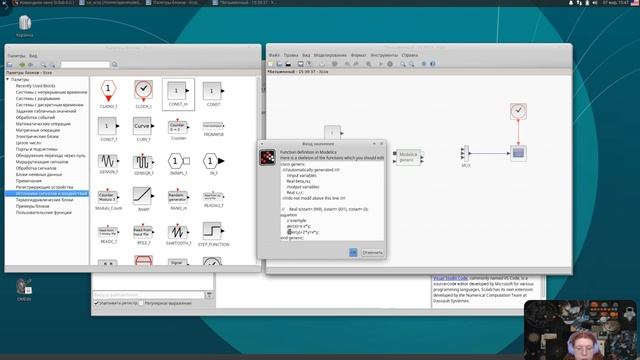This screenshot has height=360, width=640.
Task: Open the dropdown beside the help search field
Action: [x=209, y=295]
